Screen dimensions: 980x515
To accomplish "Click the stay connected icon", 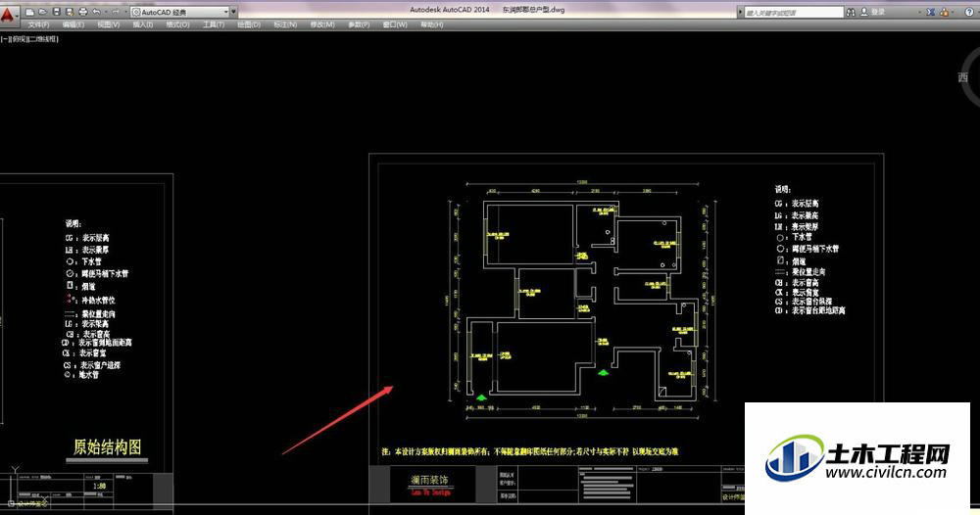I will pos(945,12).
